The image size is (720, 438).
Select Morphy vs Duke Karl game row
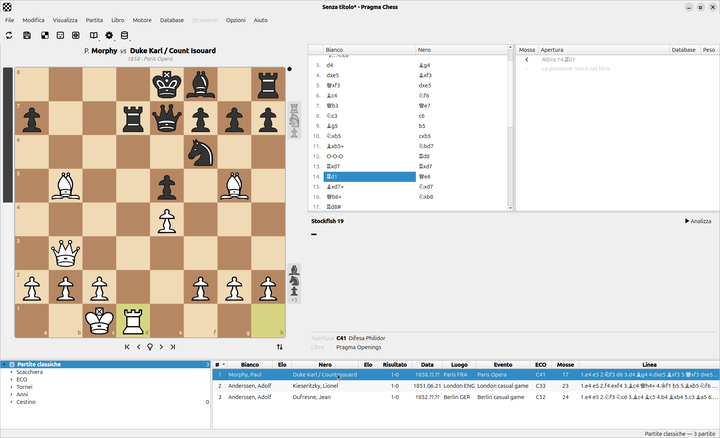coord(465,375)
